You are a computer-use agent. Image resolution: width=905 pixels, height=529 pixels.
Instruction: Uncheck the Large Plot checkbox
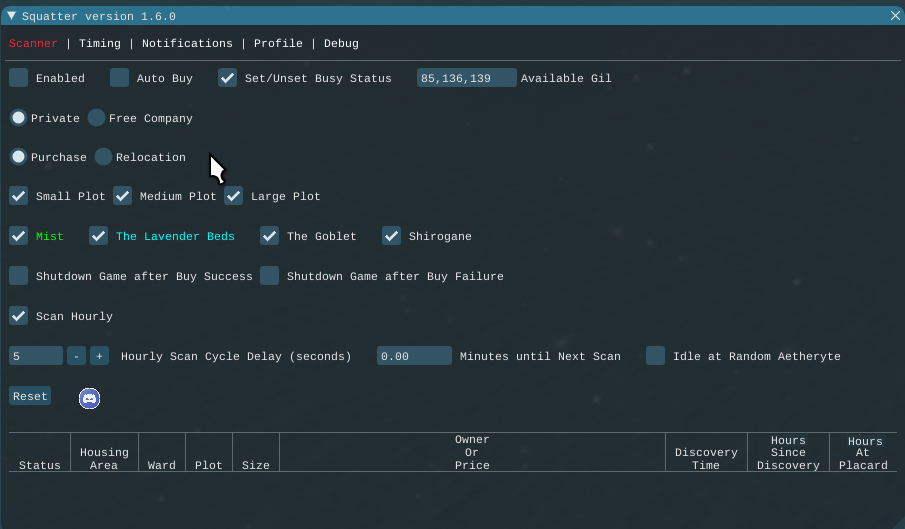point(233,196)
